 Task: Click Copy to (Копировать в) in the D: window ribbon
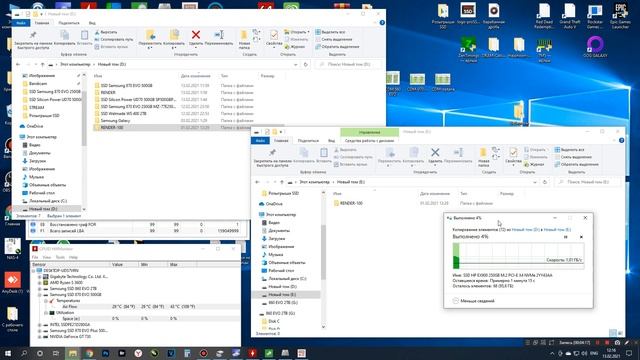point(174,39)
